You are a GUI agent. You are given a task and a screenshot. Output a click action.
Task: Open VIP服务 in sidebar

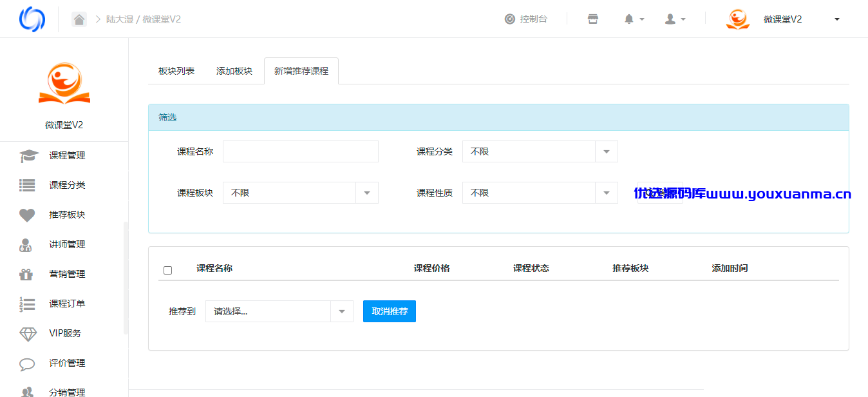tap(64, 334)
